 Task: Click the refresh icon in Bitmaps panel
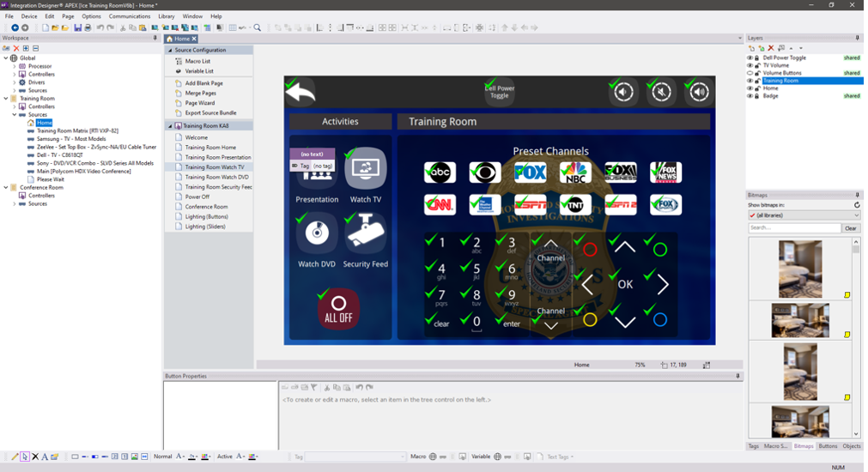(x=857, y=205)
